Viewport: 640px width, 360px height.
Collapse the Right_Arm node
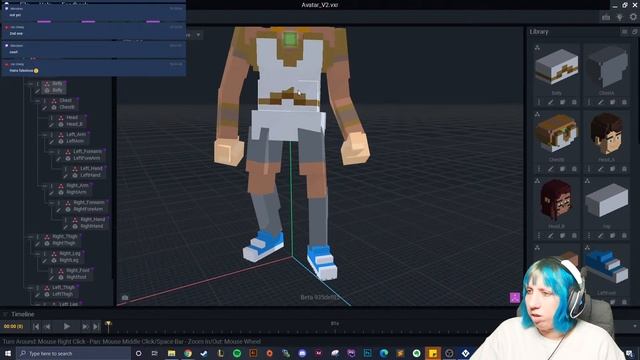tap(44, 186)
